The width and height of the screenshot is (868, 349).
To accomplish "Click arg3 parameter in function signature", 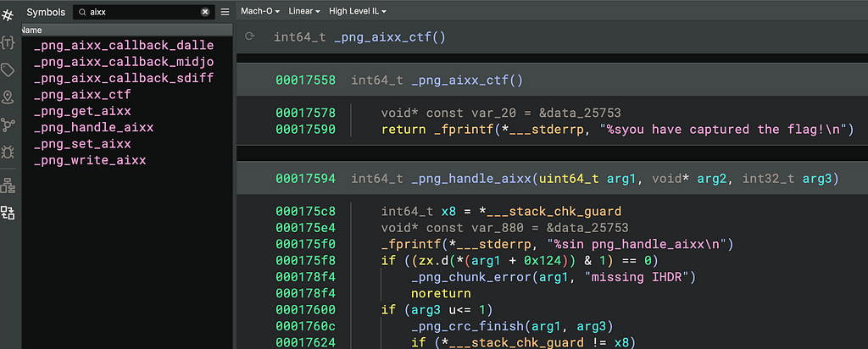I will 816,179.
